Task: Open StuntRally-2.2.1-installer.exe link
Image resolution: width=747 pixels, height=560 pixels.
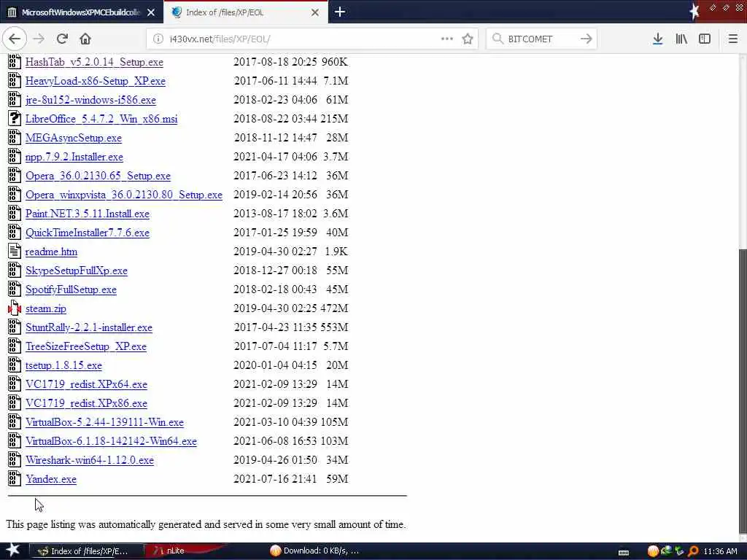Action: coord(88,327)
